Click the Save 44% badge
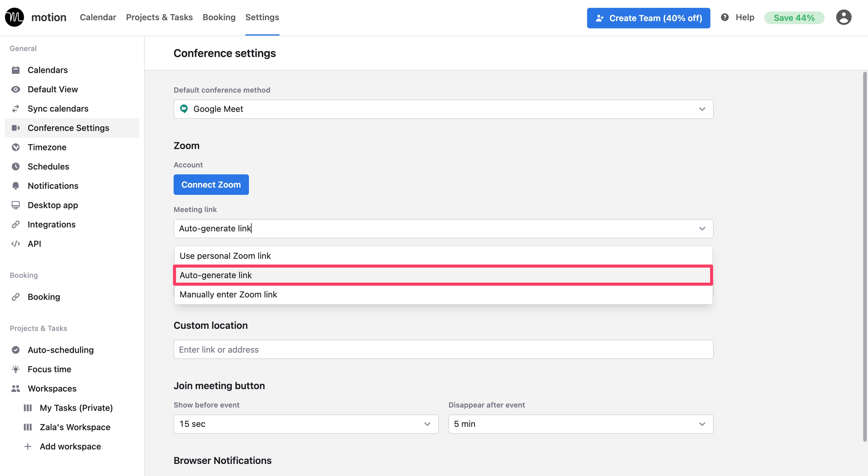 794,17
